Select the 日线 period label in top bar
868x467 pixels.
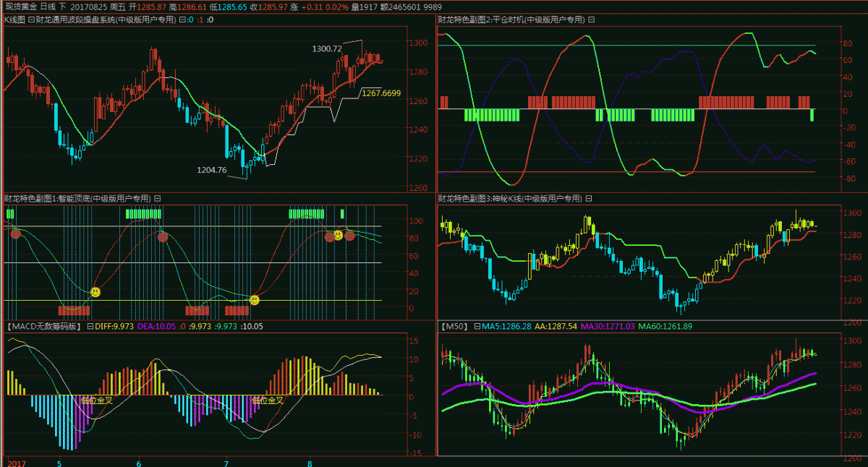click(x=49, y=6)
